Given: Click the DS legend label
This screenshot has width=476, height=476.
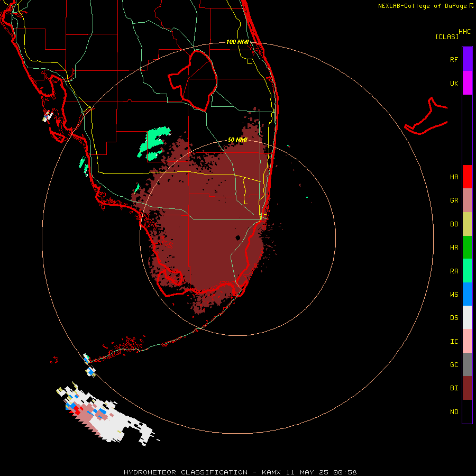Looking at the screenshot, I should coord(454,318).
